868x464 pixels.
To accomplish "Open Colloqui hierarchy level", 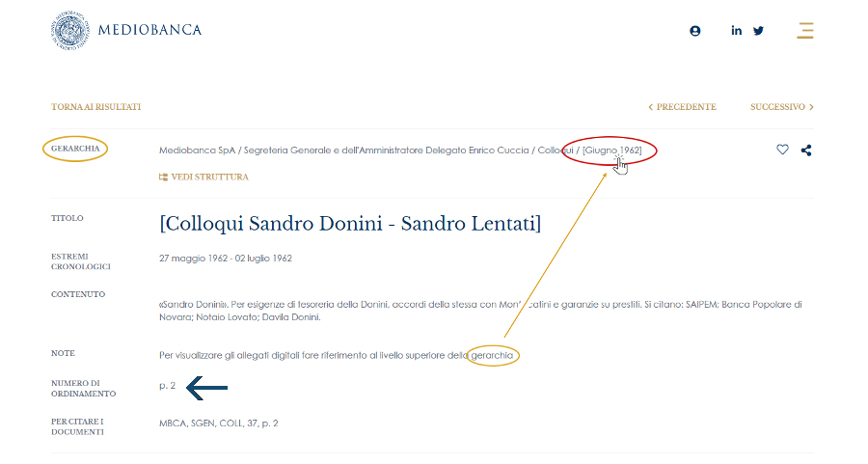I will pyautogui.click(x=556, y=150).
